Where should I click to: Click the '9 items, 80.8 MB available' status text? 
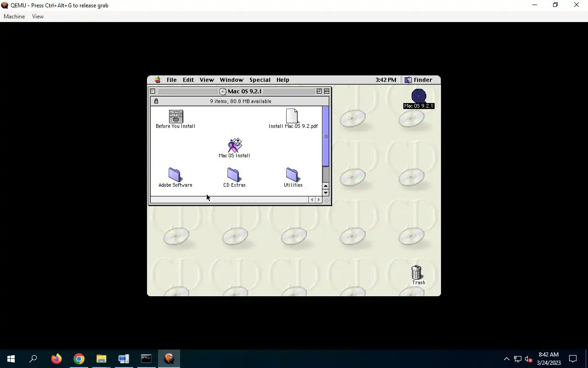[x=241, y=101]
